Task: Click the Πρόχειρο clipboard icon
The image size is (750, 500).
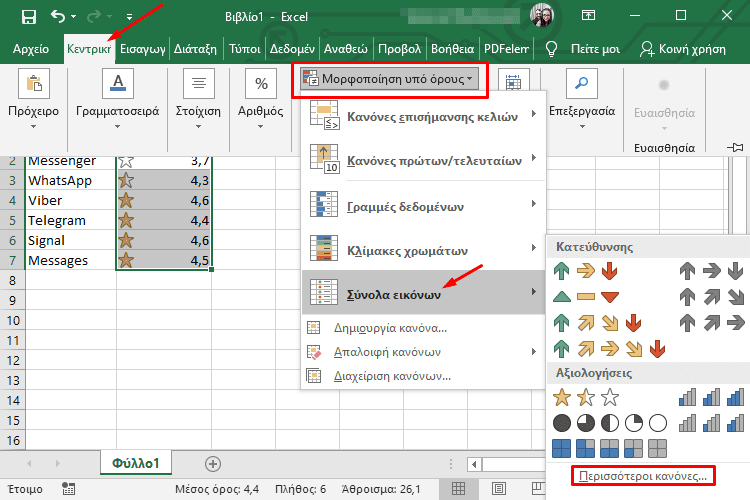Action: pos(33,85)
